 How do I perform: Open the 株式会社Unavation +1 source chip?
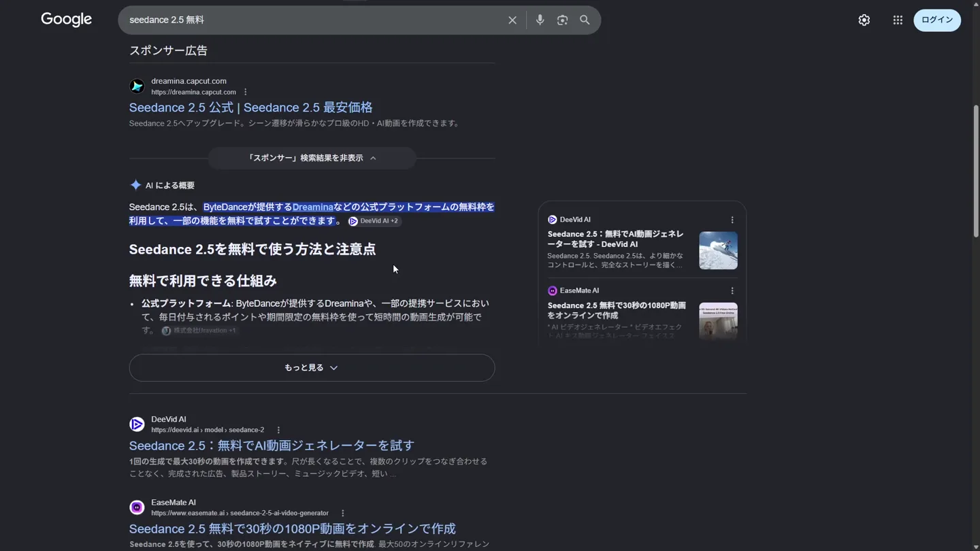pos(199,331)
